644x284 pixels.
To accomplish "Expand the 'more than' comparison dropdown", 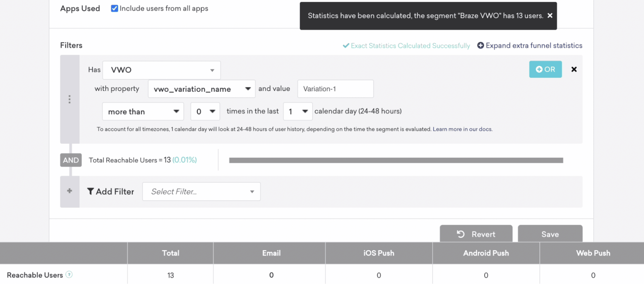I will point(143,112).
